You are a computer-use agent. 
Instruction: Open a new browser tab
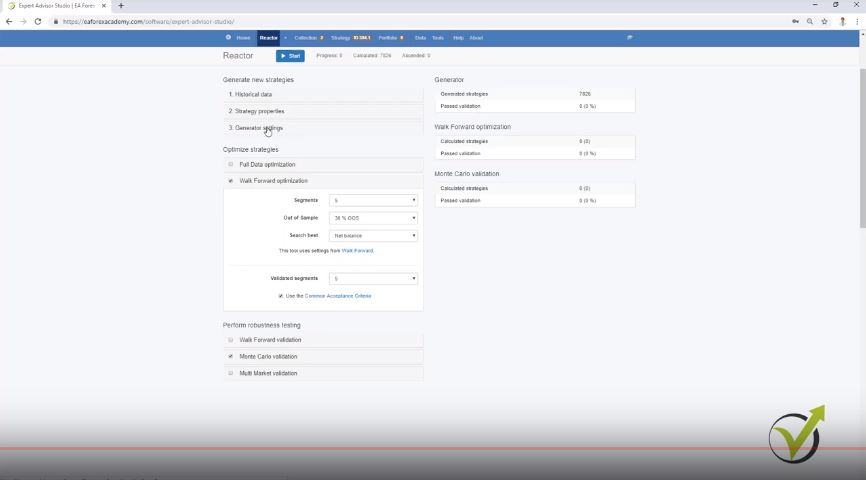point(121,6)
